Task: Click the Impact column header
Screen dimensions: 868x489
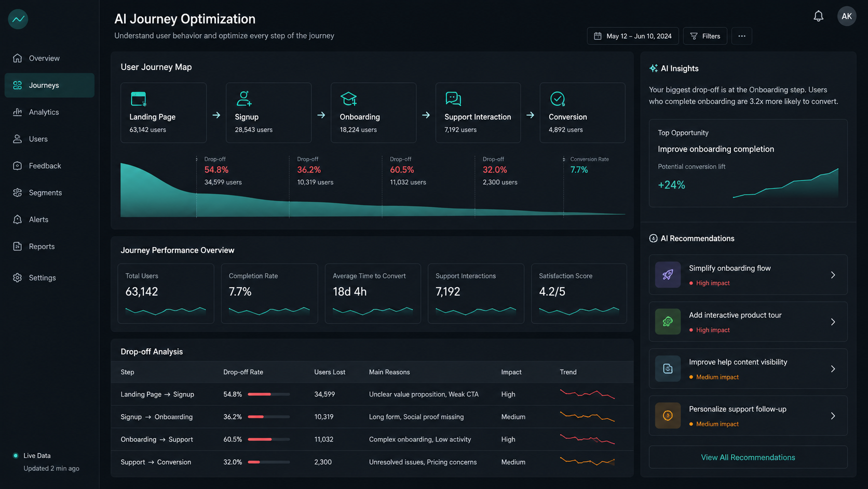Action: coord(511,372)
